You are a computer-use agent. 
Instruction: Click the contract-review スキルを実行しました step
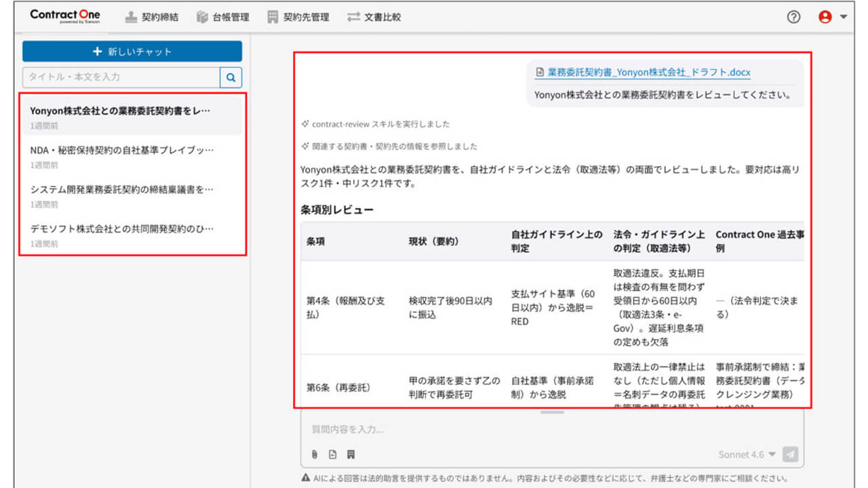pos(376,125)
